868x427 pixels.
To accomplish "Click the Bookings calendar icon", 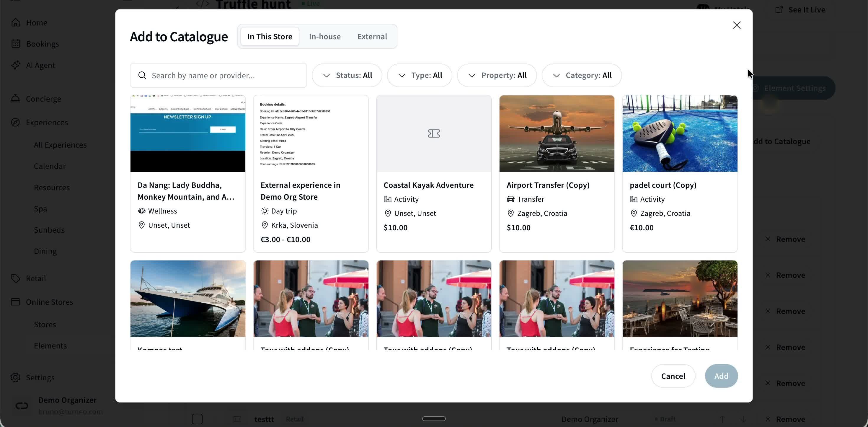I will point(15,44).
